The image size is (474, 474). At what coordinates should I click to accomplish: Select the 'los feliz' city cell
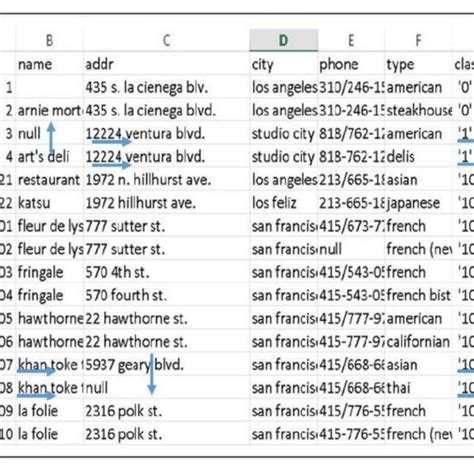coord(283,203)
